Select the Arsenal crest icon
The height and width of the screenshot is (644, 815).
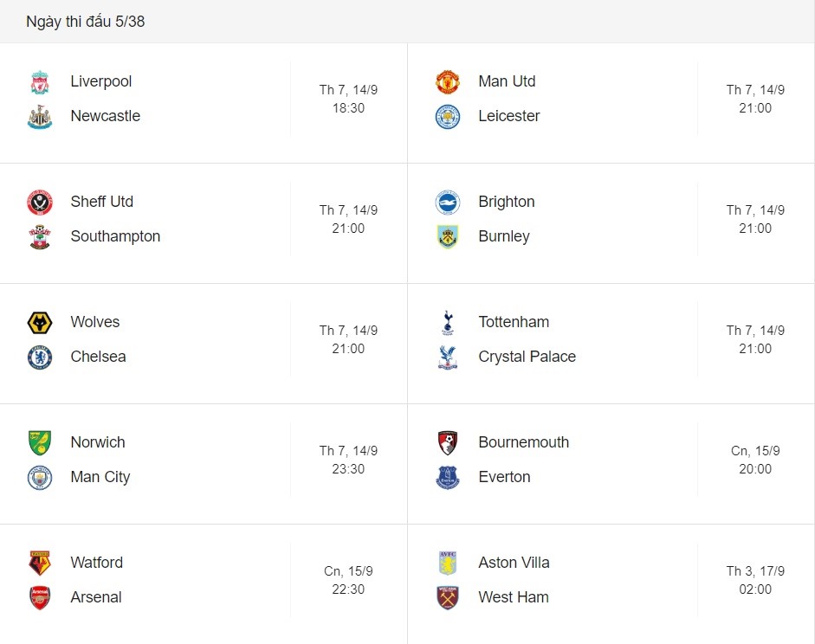pos(40,598)
